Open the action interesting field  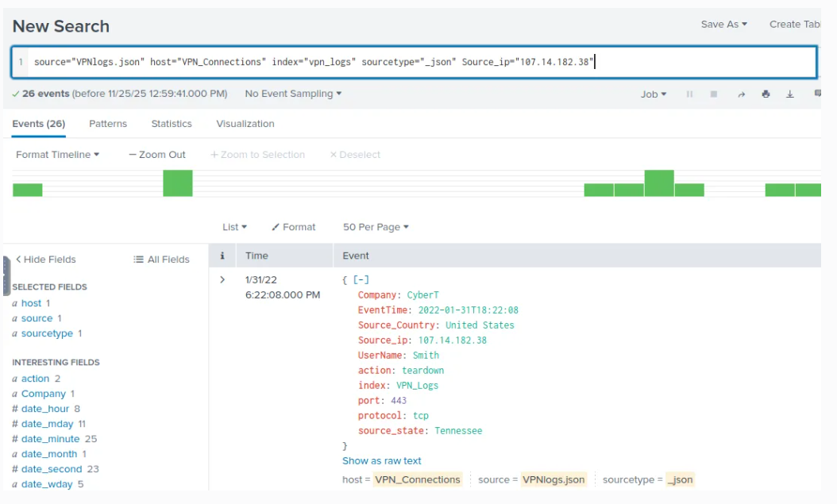pyautogui.click(x=35, y=379)
